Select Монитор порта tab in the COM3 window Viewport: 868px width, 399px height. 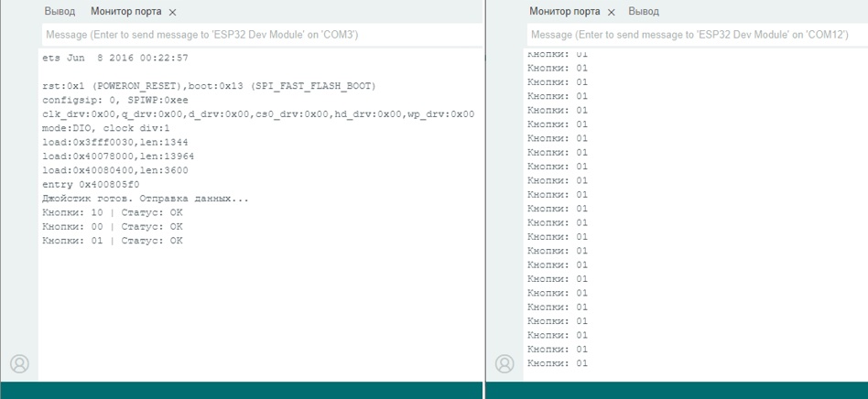(x=125, y=12)
